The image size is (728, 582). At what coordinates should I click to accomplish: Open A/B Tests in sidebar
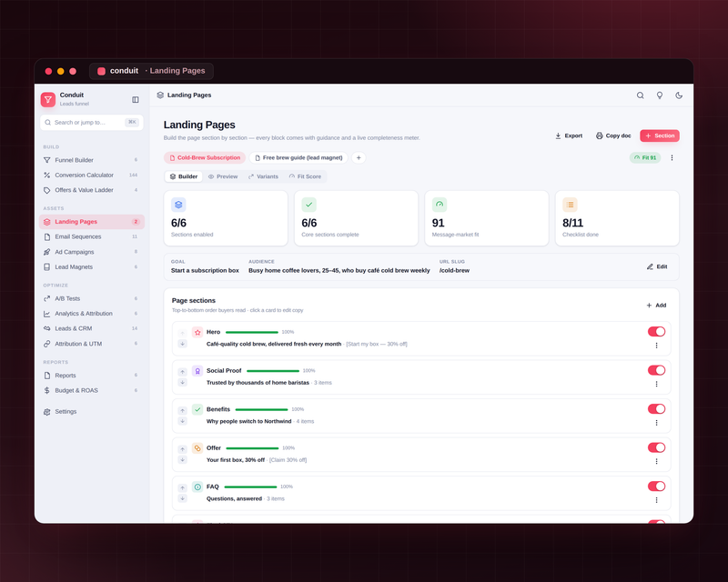click(x=92, y=298)
